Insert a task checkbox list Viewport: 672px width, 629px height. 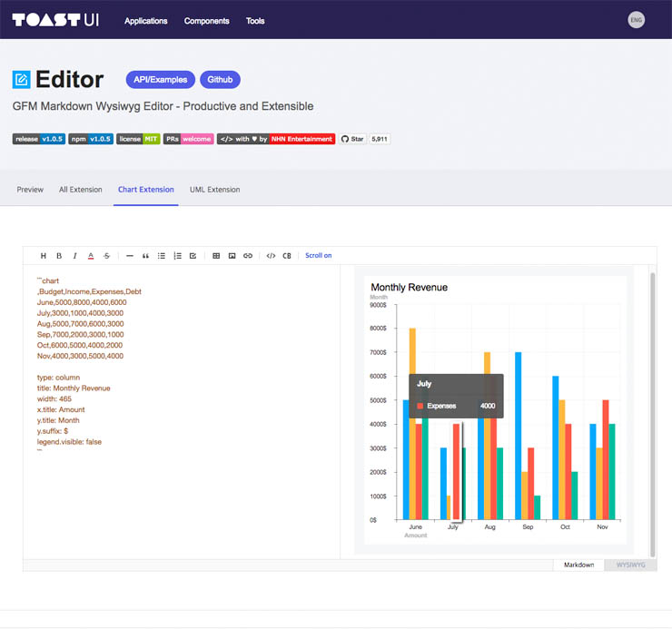pyautogui.click(x=193, y=256)
